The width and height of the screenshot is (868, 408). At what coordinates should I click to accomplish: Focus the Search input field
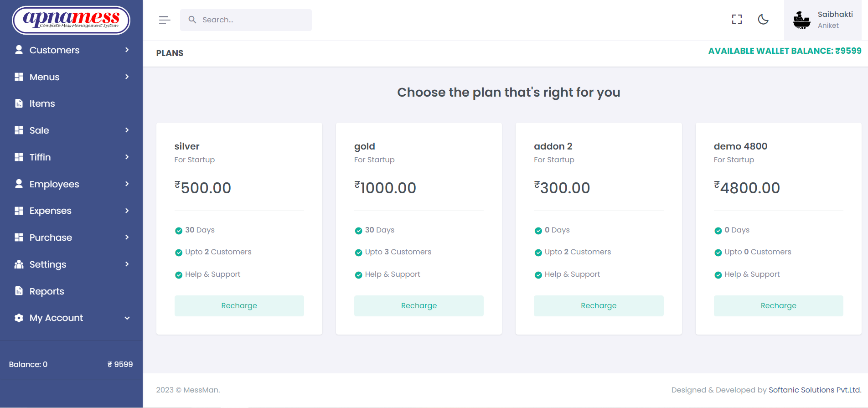[x=246, y=20]
